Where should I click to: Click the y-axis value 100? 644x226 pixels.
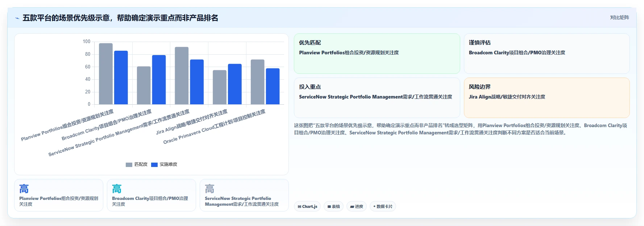tap(86, 42)
